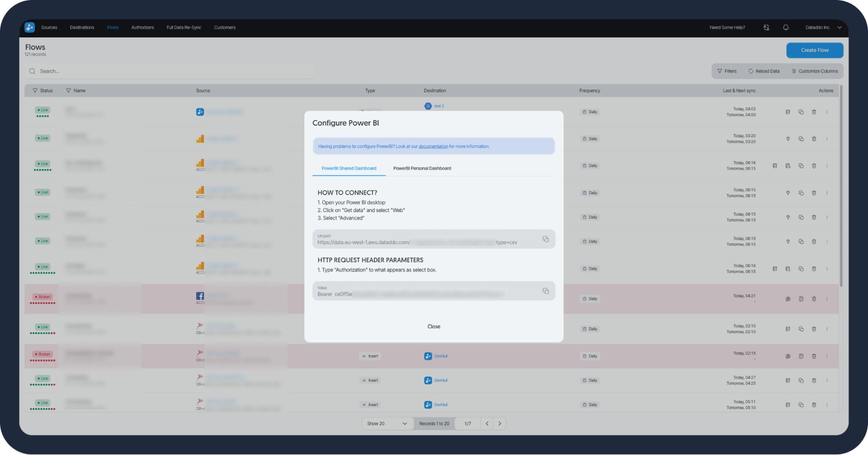Delete the flow synced Today 04:02
868x455 pixels.
point(814,112)
